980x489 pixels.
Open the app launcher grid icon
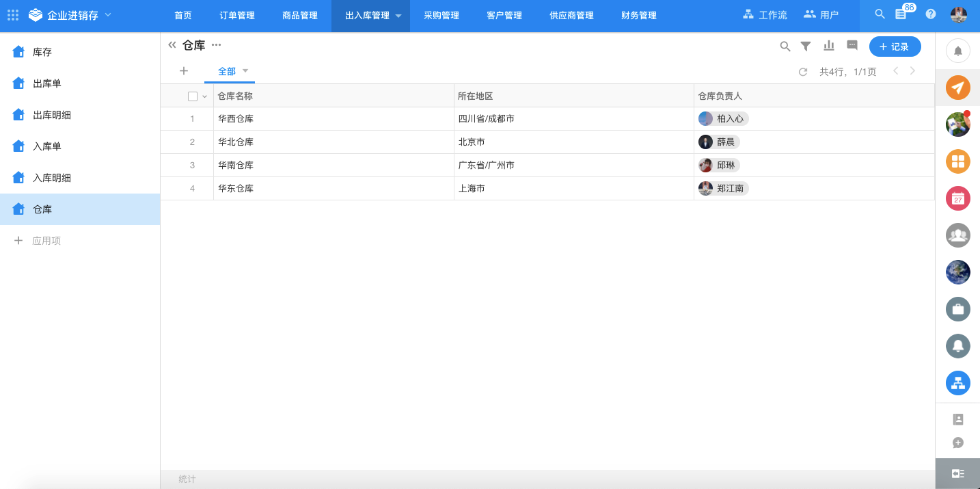click(x=13, y=15)
